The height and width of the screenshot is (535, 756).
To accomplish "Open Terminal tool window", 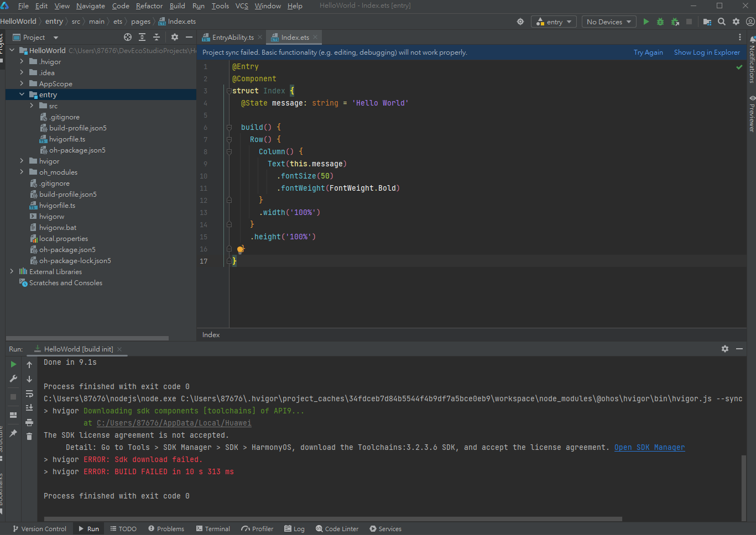I will [x=213, y=529].
